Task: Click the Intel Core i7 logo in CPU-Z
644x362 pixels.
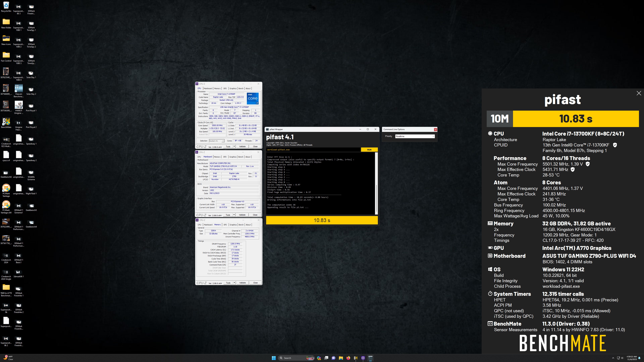Action: [x=253, y=98]
